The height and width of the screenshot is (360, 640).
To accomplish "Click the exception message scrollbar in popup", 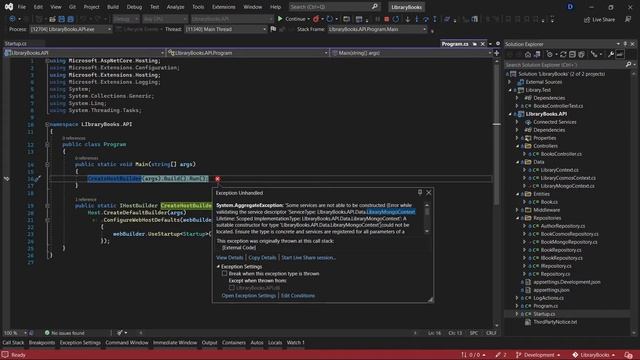I will (x=427, y=218).
